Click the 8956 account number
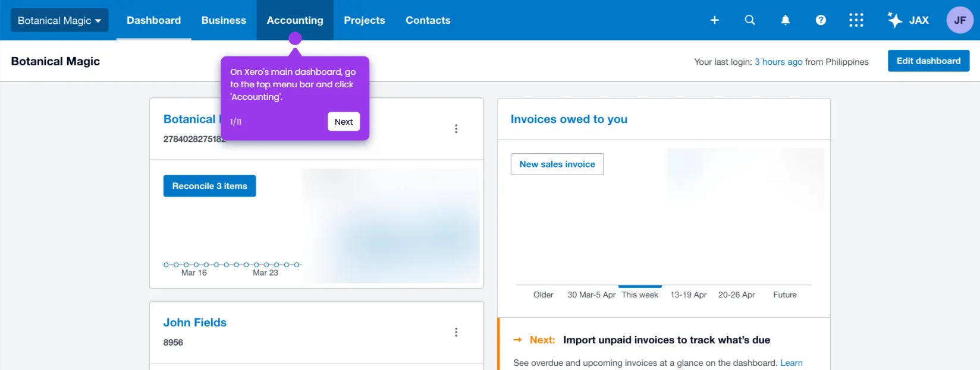 click(x=173, y=343)
